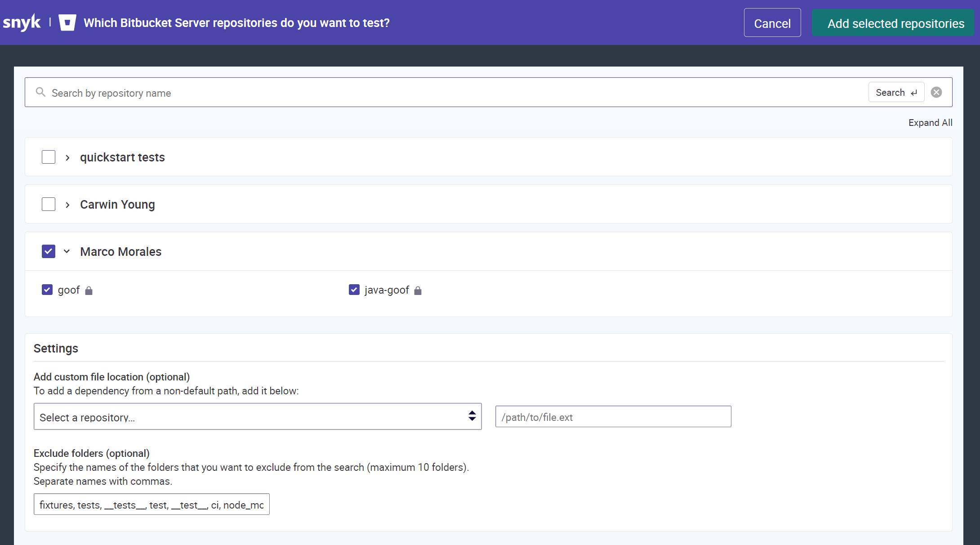This screenshot has width=980, height=545.
Task: Click Cancel button
Action: [772, 23]
